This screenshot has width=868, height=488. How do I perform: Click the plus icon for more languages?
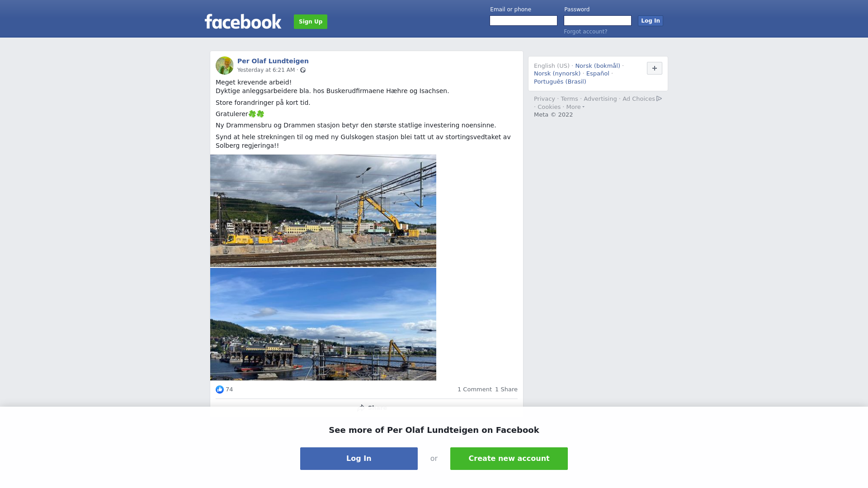tap(655, 68)
